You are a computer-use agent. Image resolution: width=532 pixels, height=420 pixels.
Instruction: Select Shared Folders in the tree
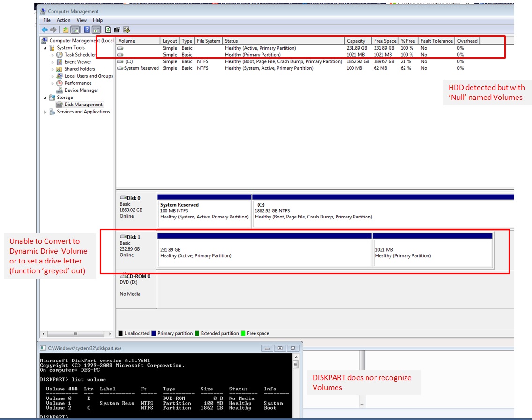80,69
